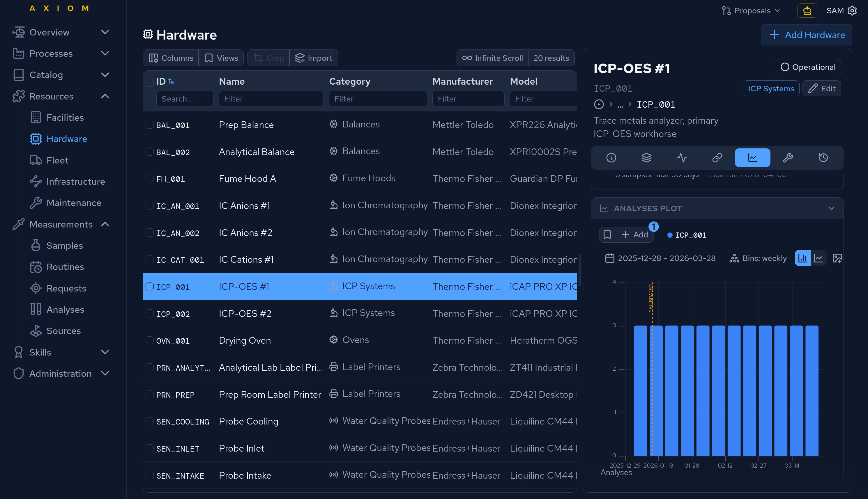Check the BAL_001 row checkbox
The image size is (868, 499).
(150, 125)
